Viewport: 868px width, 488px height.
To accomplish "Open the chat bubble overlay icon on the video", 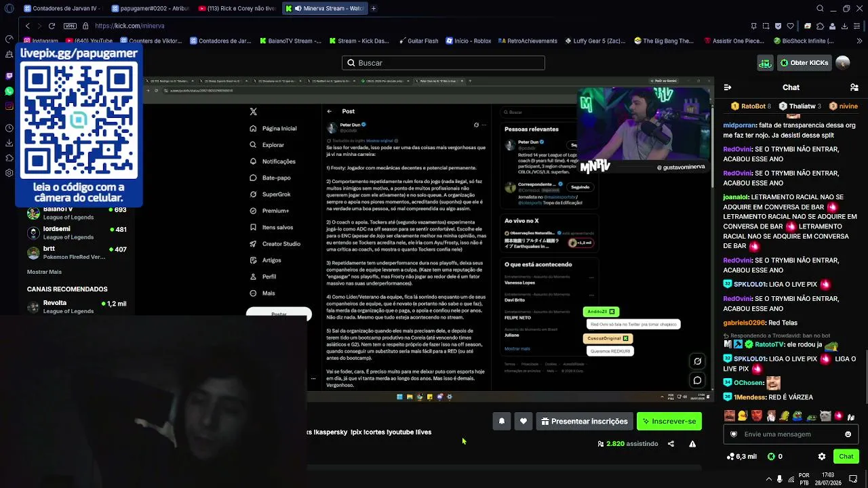I will click(x=697, y=380).
